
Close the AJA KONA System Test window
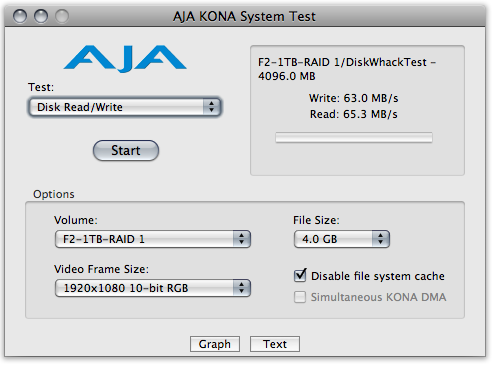pyautogui.click(x=20, y=16)
